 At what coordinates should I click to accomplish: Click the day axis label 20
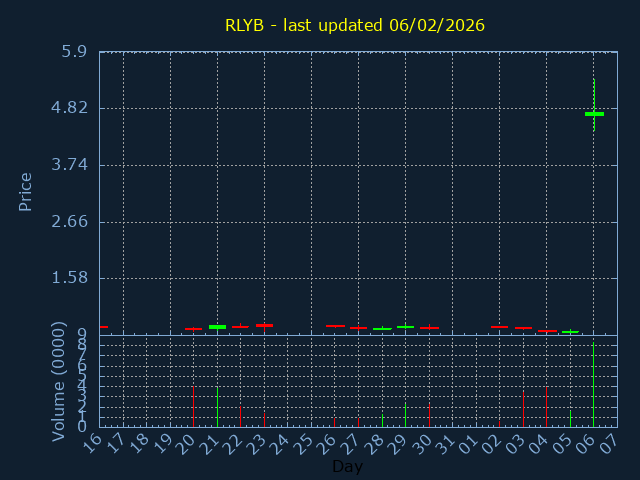(x=188, y=443)
